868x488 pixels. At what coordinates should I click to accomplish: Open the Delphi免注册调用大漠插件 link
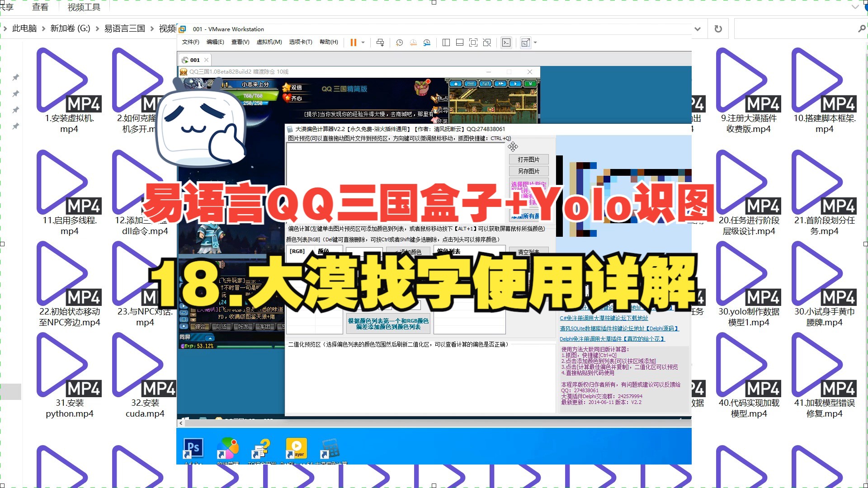tap(612, 339)
